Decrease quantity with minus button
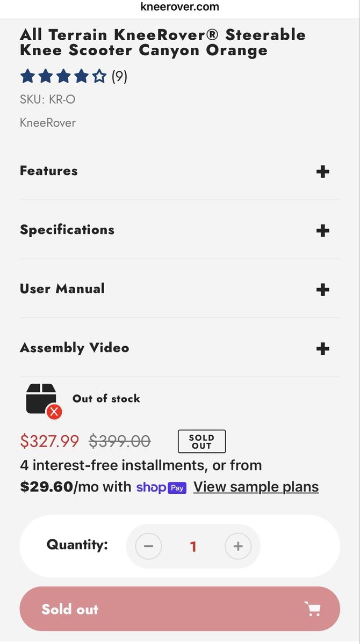The width and height of the screenshot is (360, 644). click(149, 546)
